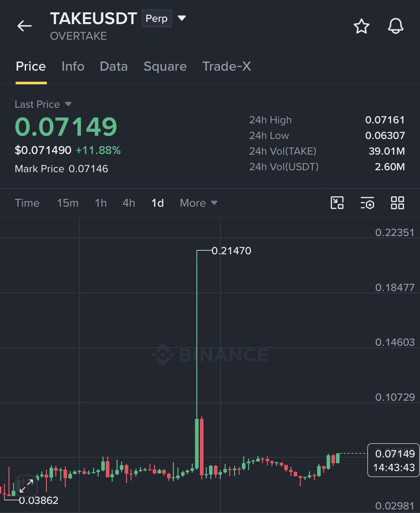420x513 pixels.
Task: Tap the Mark Price 0.07146 text
Action: [62, 169]
